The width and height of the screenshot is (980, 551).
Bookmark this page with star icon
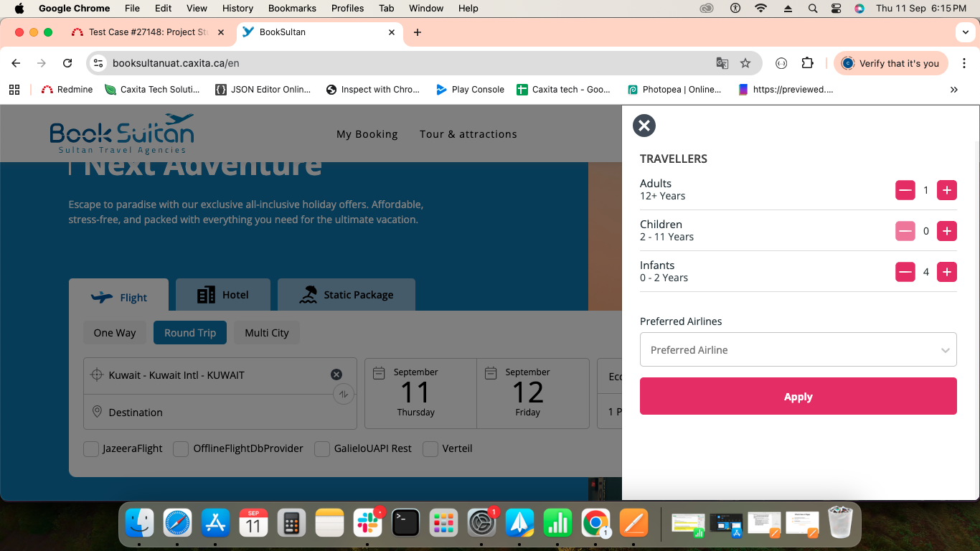tap(745, 63)
